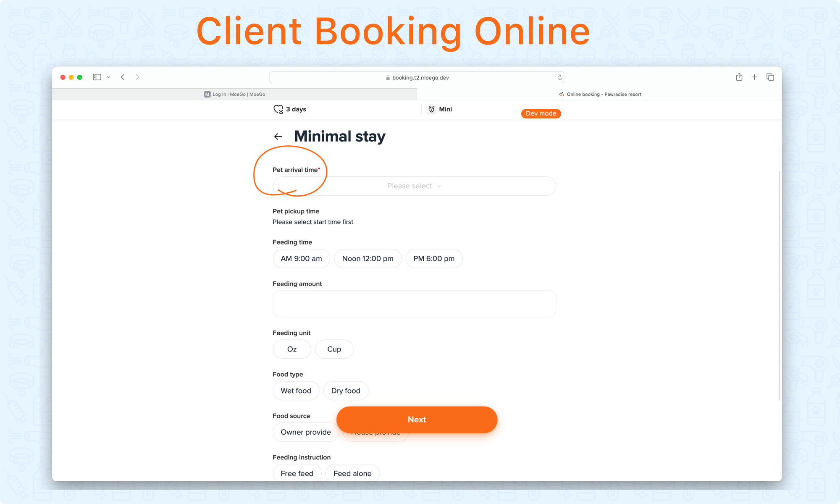
Task: Click the back arrow beside Minimal stay
Action: coord(278,136)
